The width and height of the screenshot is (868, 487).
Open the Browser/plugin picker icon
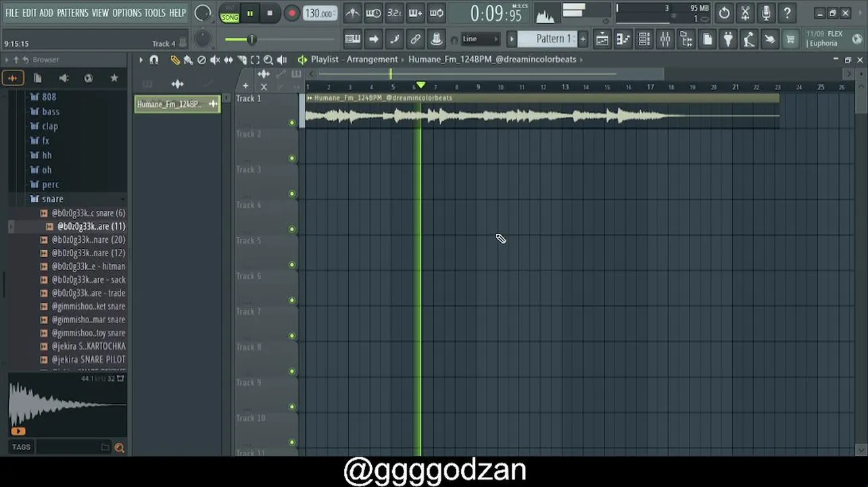pos(686,39)
